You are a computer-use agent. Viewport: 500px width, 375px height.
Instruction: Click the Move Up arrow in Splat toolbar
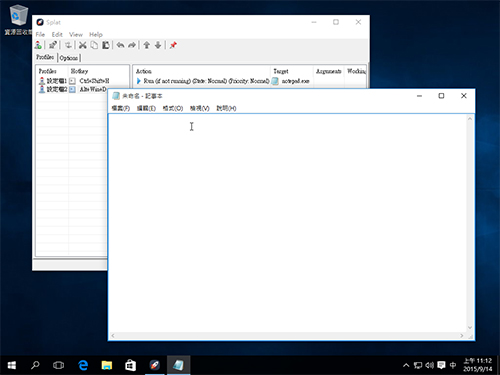[x=146, y=45]
